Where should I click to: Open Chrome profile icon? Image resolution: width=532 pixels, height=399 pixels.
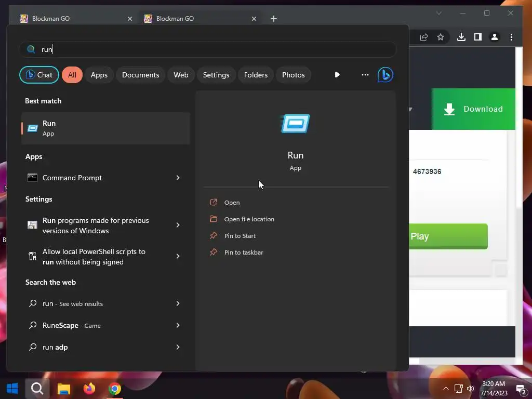point(495,37)
